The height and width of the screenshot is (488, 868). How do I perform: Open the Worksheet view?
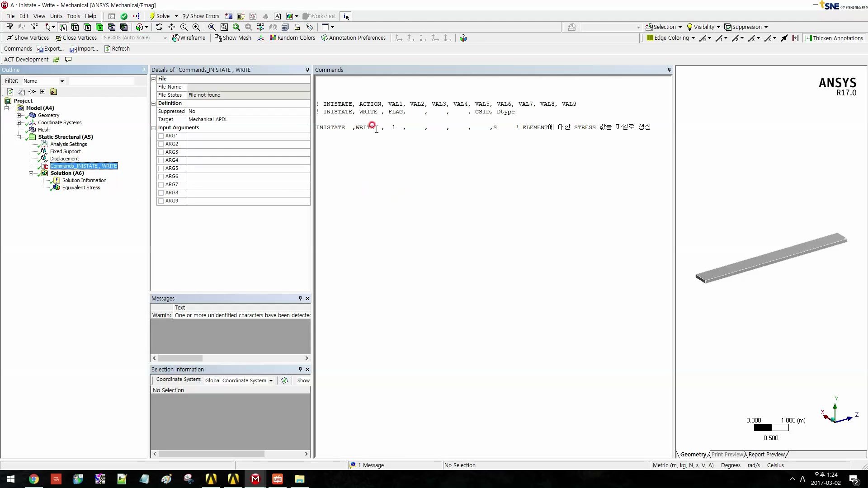pos(319,16)
